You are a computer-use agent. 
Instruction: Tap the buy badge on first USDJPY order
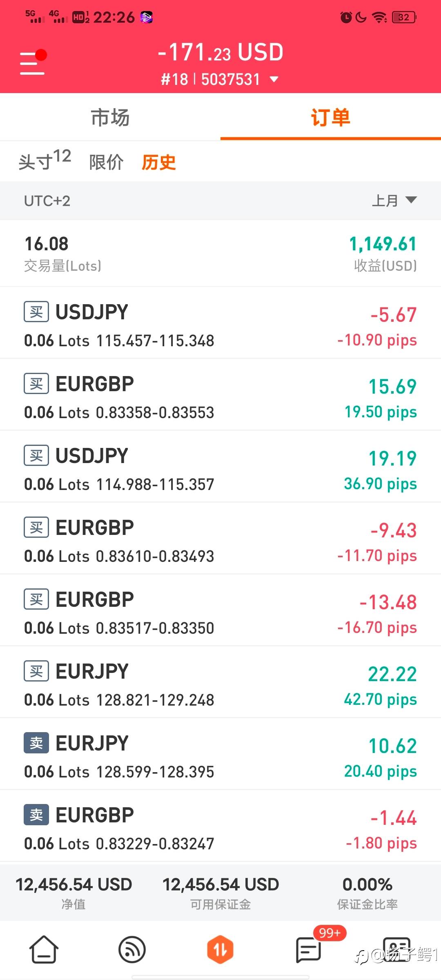click(36, 312)
